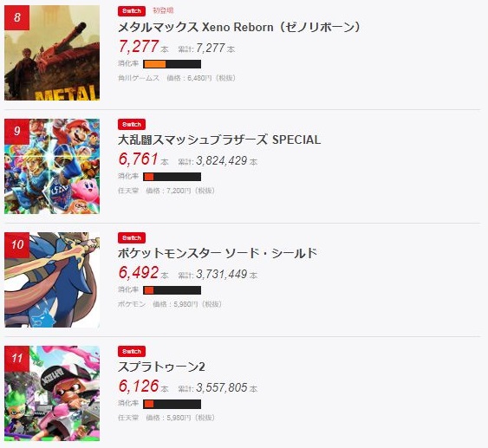Click the Switch badge above スプラトゥーン2
The width and height of the screenshot is (488, 448).
click(x=132, y=352)
